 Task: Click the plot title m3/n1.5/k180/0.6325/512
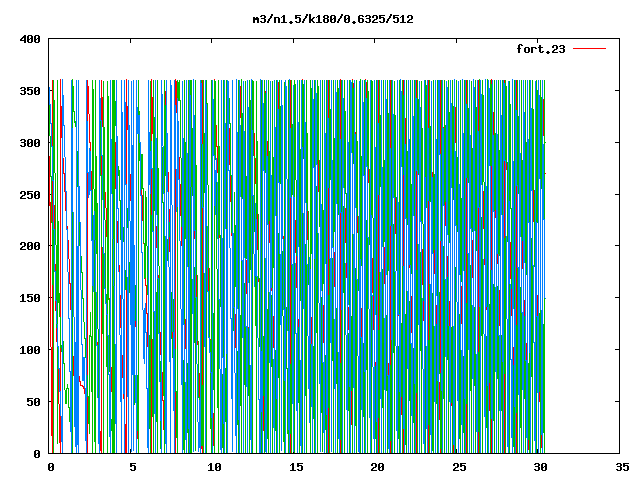(333, 19)
